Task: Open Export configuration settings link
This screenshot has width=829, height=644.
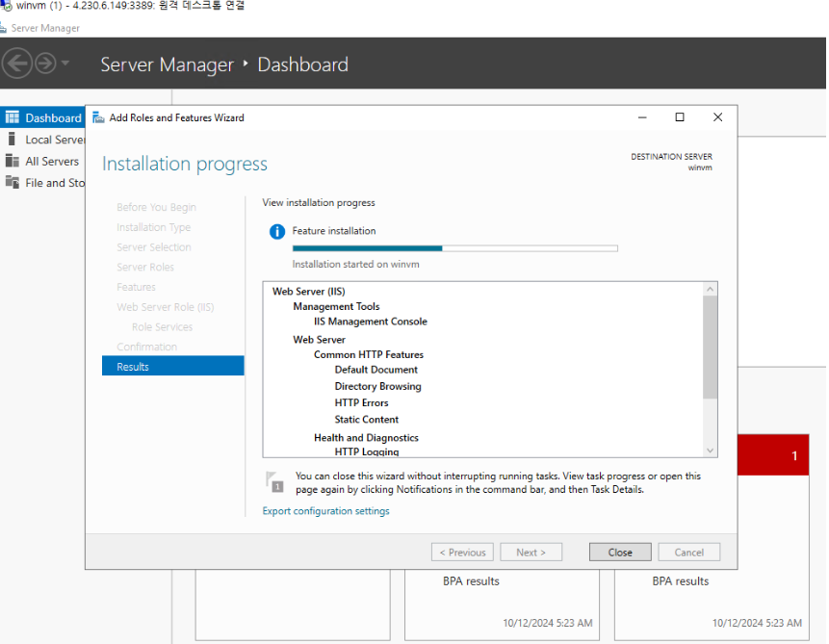Action: click(x=325, y=511)
